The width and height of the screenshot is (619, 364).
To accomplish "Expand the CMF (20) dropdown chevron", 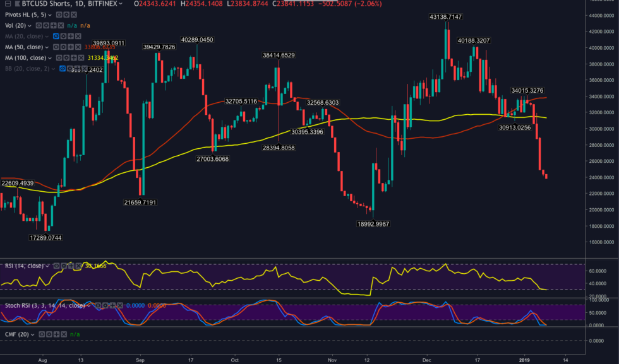I will click(x=33, y=334).
